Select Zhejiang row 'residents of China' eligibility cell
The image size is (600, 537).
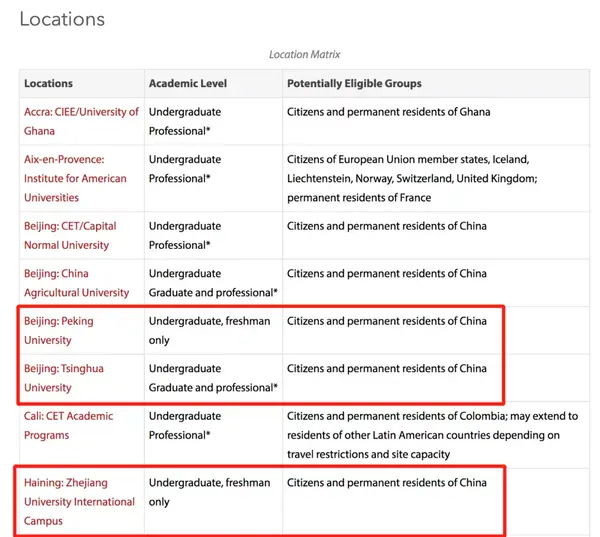pos(436,501)
